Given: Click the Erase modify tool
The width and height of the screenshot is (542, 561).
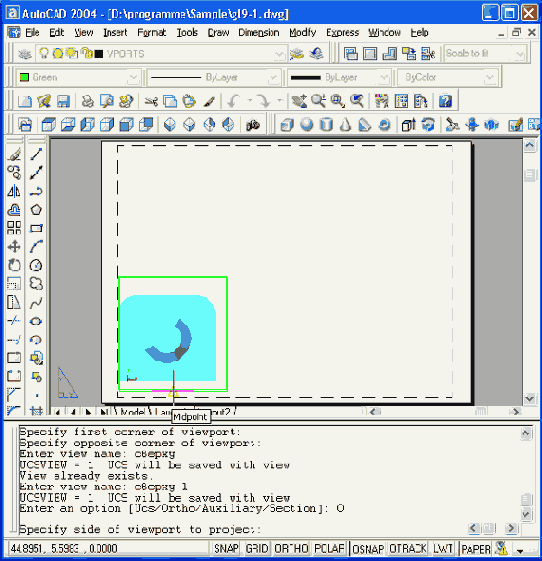Looking at the screenshot, I should tap(14, 154).
